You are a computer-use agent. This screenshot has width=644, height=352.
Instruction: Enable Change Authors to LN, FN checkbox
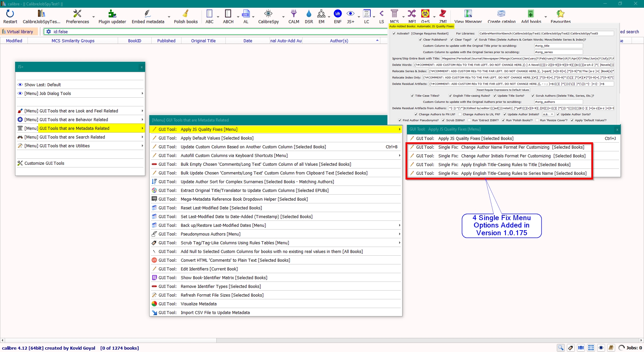pyautogui.click(x=460, y=114)
